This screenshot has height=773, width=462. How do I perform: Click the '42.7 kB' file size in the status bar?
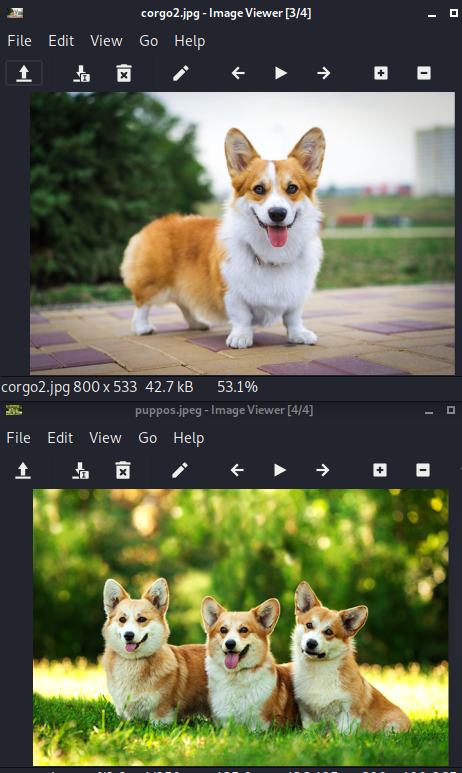coord(169,387)
